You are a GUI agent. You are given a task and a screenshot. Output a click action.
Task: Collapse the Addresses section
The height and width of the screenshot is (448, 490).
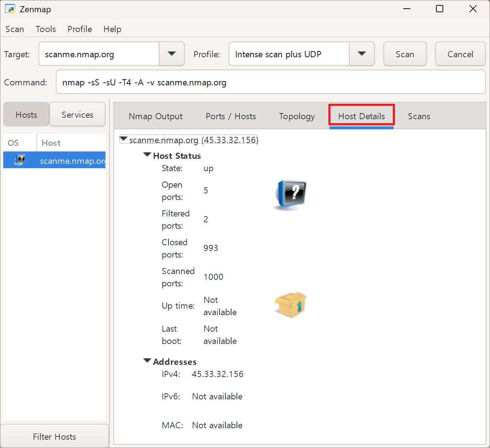click(147, 361)
